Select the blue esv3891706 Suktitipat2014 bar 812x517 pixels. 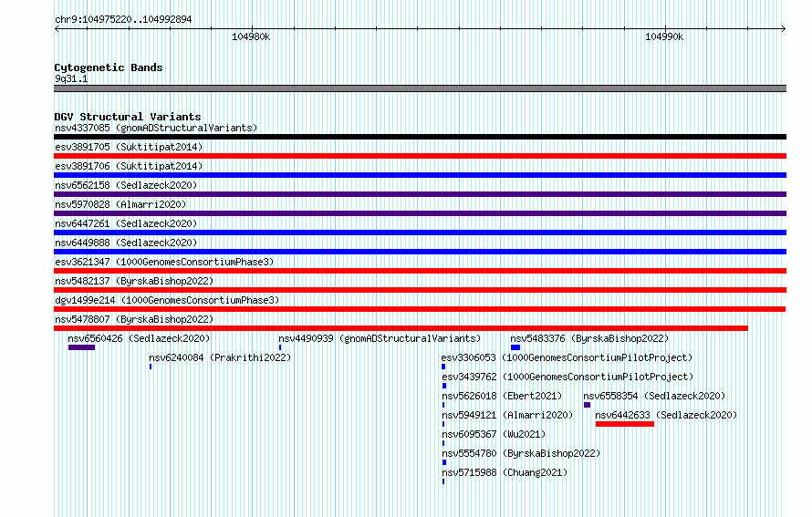420,175
